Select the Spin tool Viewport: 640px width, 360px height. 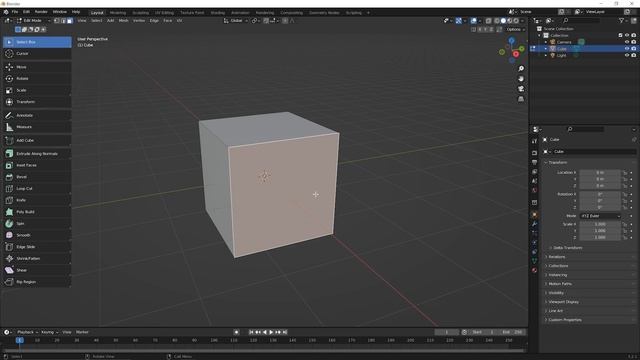click(37, 224)
